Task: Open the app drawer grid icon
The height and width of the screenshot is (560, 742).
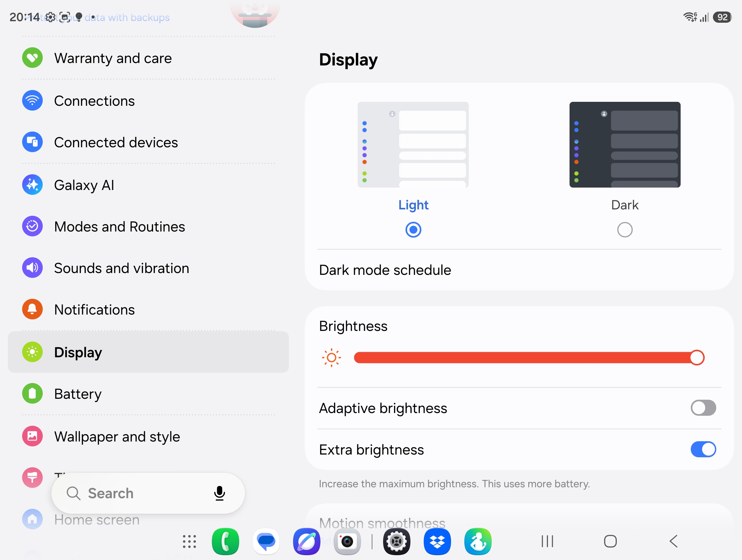Action: pyautogui.click(x=189, y=541)
